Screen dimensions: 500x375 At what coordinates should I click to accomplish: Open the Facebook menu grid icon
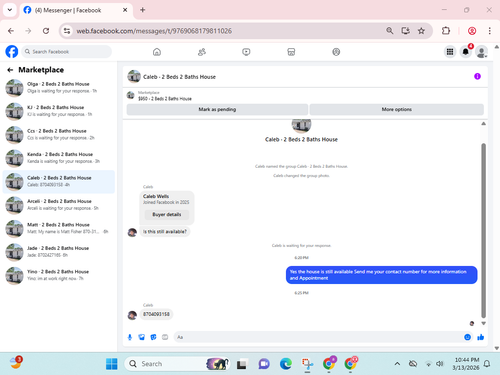(x=450, y=52)
